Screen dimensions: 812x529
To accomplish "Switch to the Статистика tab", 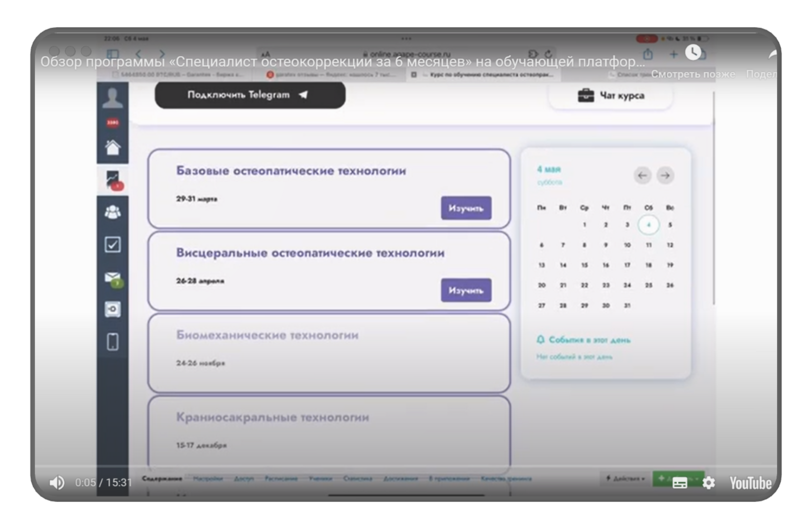I will [358, 478].
